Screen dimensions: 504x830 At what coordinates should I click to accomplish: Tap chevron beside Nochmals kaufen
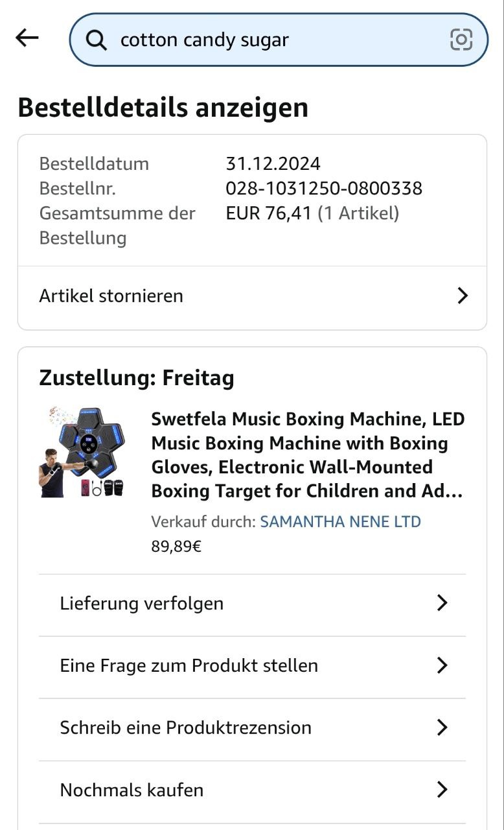[x=442, y=790]
